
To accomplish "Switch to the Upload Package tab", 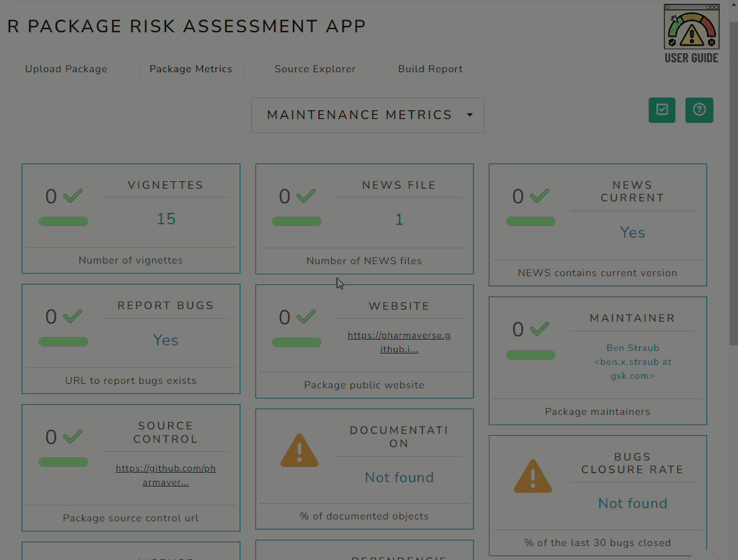I will pos(66,69).
